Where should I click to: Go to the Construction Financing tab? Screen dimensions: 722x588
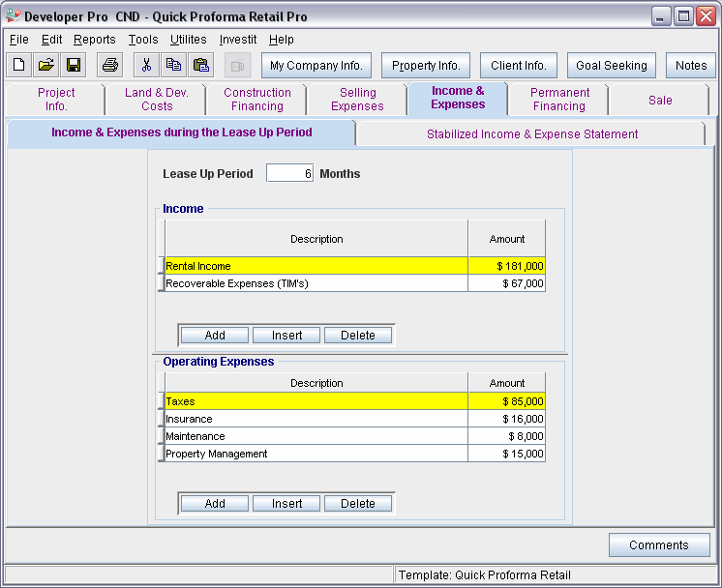256,100
